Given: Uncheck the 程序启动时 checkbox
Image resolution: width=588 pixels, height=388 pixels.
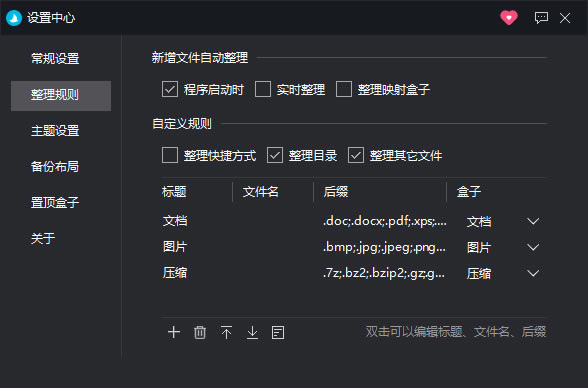Looking at the screenshot, I should click(170, 90).
